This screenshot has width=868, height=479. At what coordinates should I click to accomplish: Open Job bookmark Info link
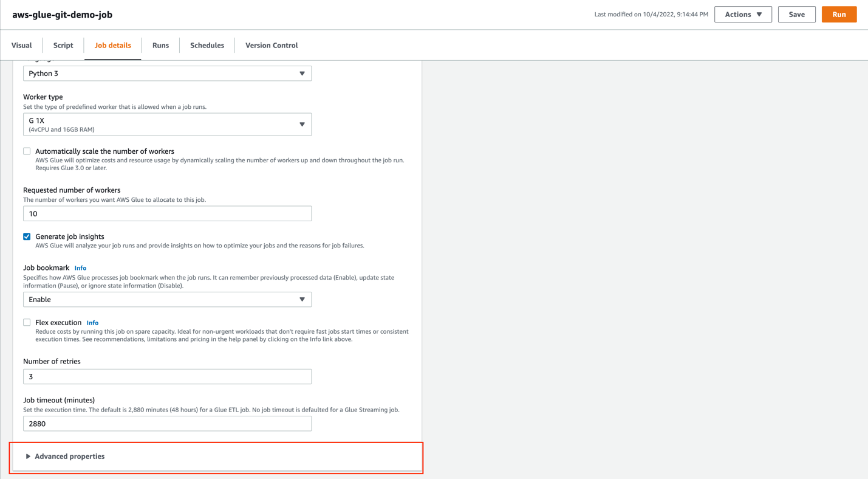pyautogui.click(x=80, y=268)
